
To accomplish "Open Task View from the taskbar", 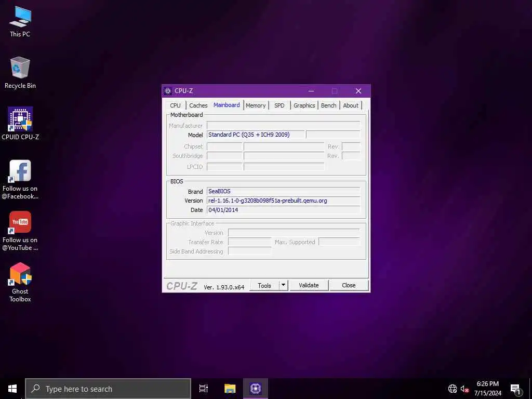I will click(x=204, y=389).
